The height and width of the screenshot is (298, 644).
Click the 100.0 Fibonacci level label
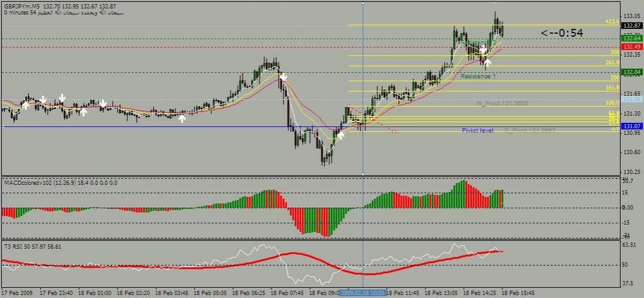[x=612, y=103]
